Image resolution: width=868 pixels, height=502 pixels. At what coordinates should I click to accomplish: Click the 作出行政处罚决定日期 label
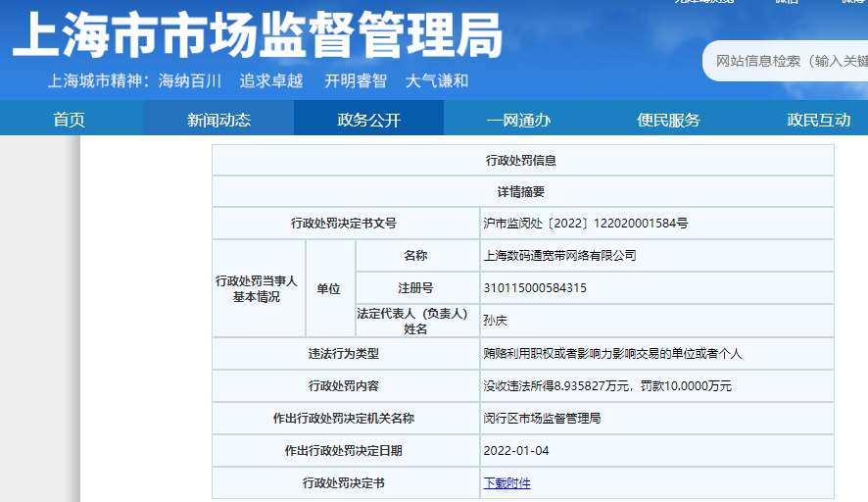click(x=344, y=450)
